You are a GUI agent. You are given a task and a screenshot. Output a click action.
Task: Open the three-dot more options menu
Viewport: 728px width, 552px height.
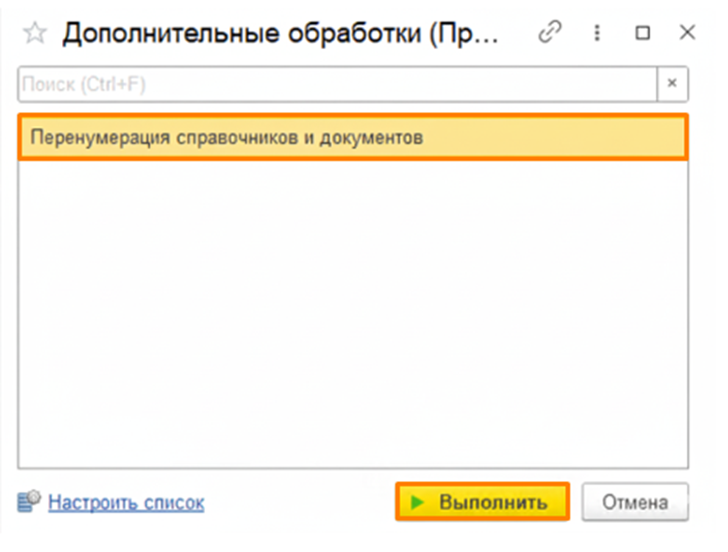[x=596, y=33]
